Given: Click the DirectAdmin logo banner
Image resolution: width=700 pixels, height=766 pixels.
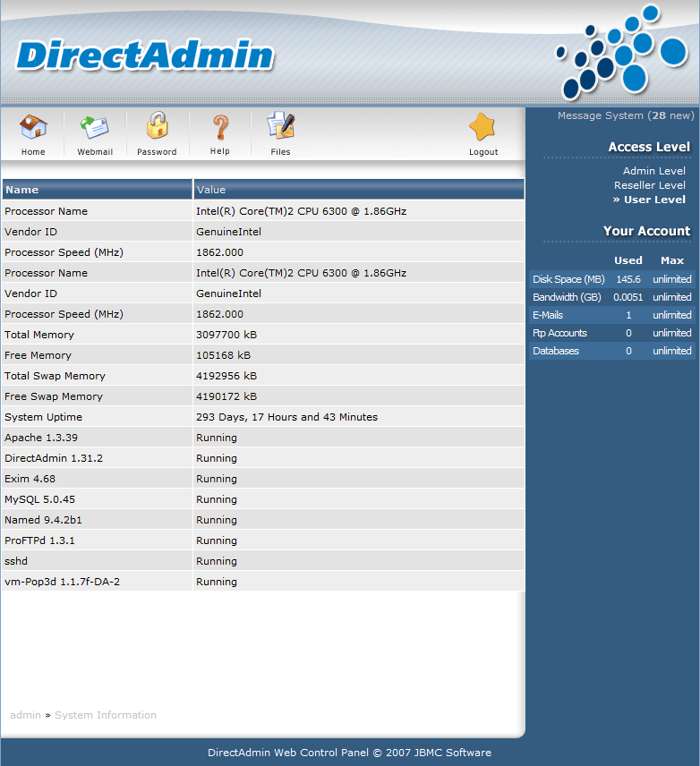Looking at the screenshot, I should coord(145,55).
